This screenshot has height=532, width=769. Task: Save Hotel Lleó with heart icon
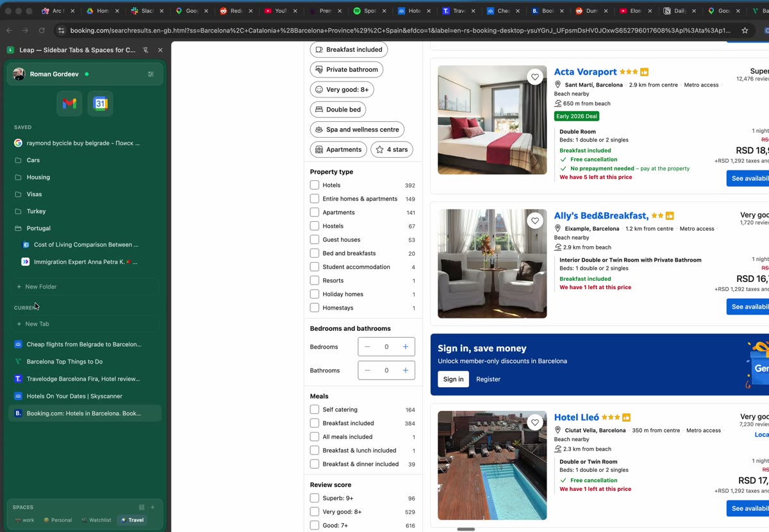[x=534, y=422]
